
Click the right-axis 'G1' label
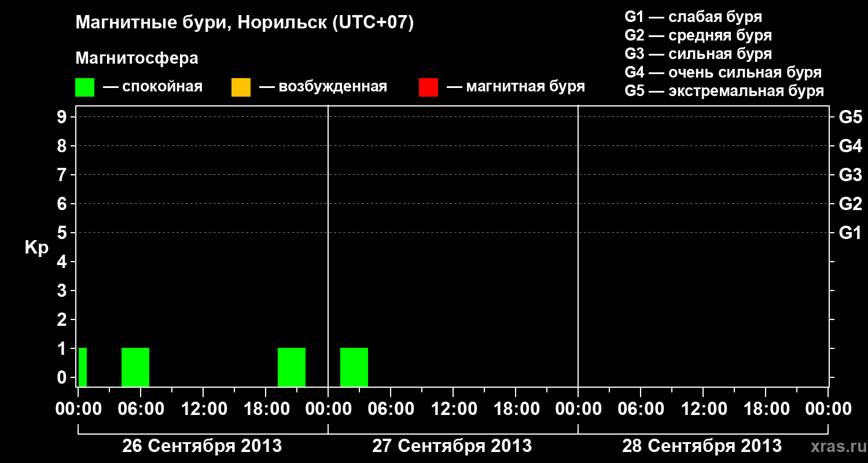click(x=850, y=233)
